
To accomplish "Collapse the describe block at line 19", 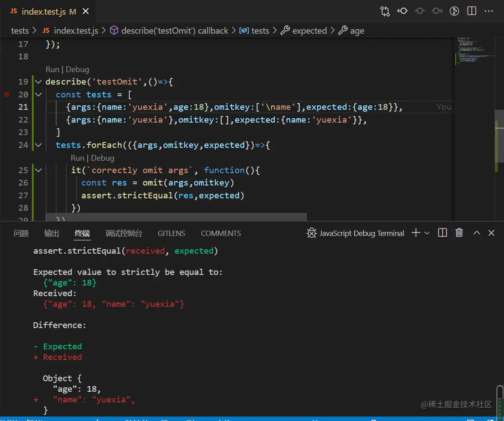I will 38,82.
